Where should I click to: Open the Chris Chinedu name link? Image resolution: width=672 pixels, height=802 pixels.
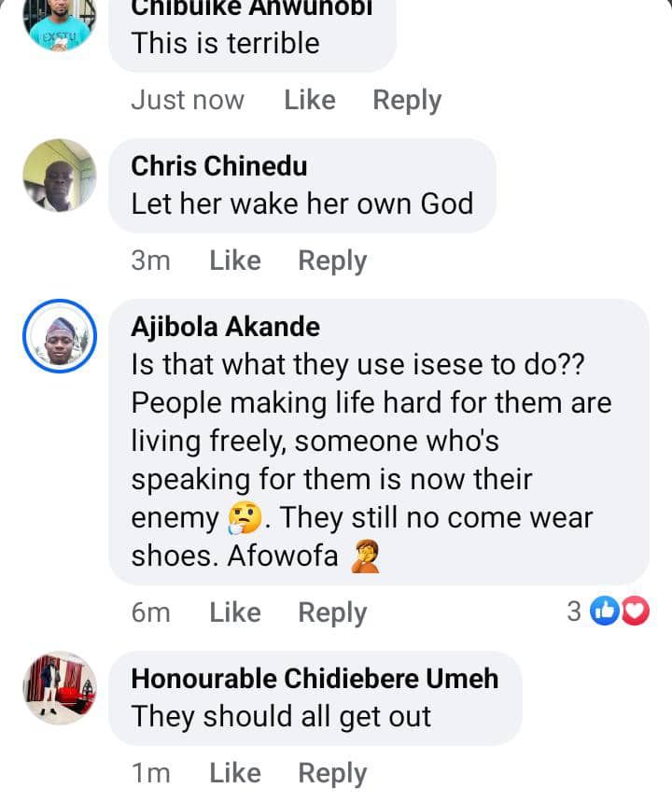pos(218,165)
